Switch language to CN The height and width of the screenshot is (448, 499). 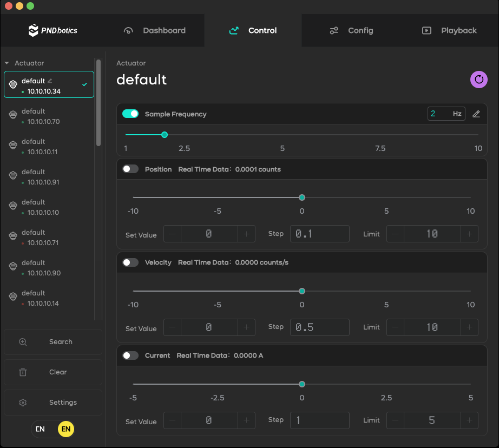pyautogui.click(x=40, y=429)
